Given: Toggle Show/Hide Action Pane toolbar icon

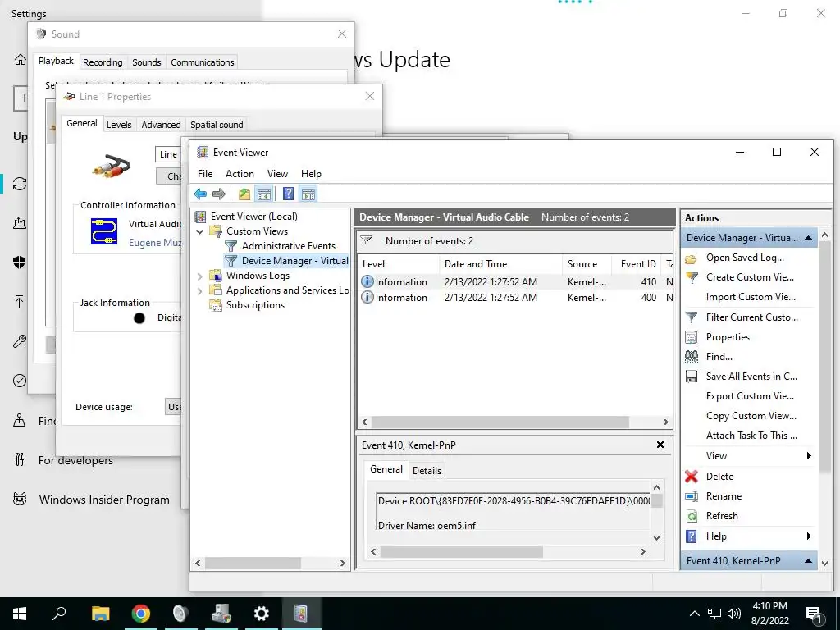Looking at the screenshot, I should (308, 194).
